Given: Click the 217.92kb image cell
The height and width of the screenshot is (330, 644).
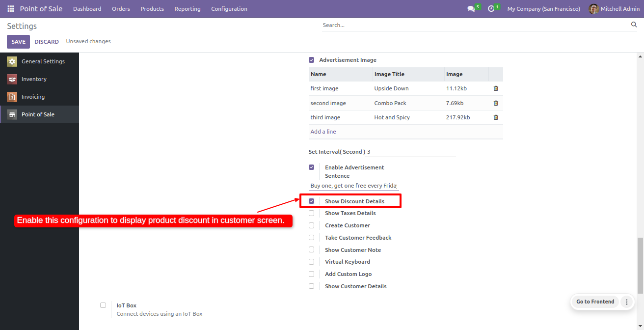Looking at the screenshot, I should click(x=466, y=117).
